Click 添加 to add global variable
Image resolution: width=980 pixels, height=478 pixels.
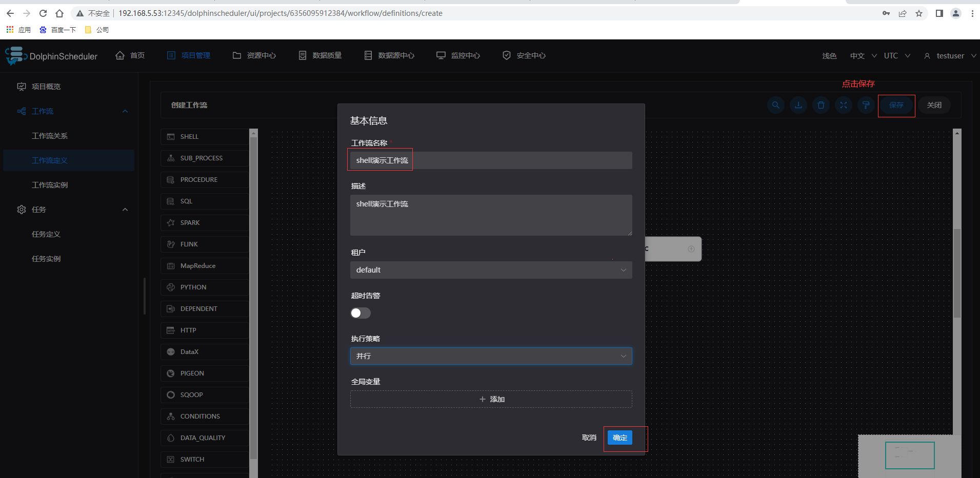pyautogui.click(x=491, y=399)
